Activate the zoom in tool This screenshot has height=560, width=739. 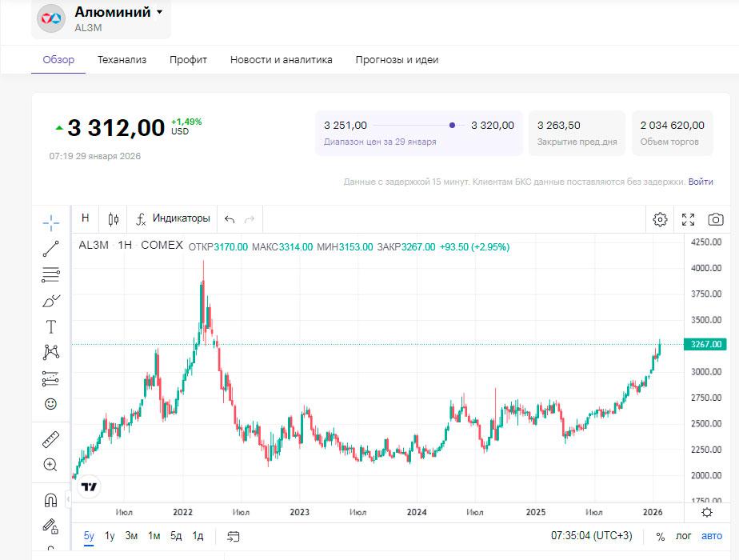pos(50,465)
